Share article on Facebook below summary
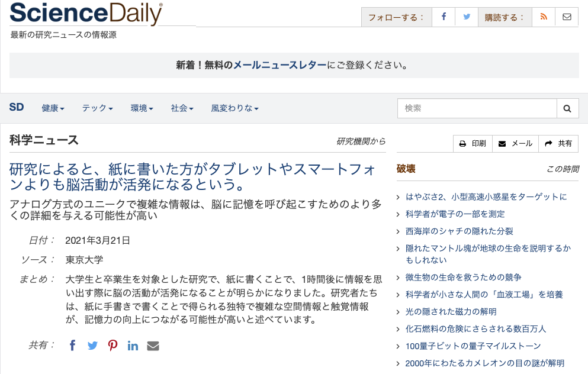 pos(72,346)
